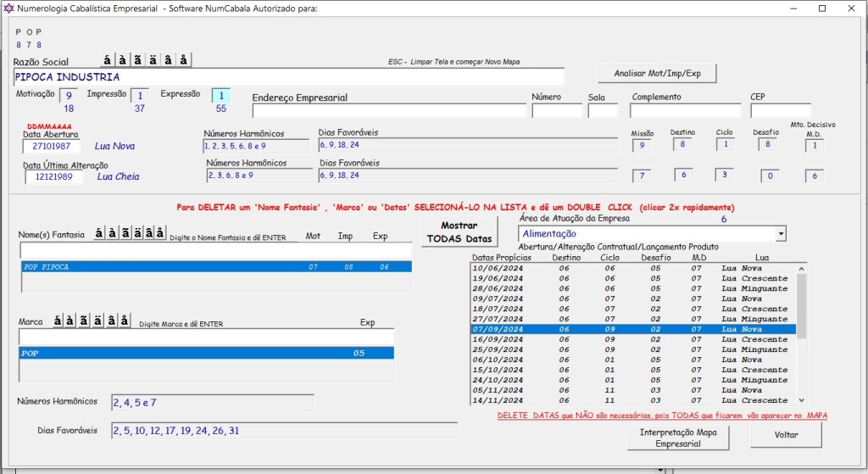Click the NumCabala app icon in title bar
The width and height of the screenshot is (868, 474).
[x=9, y=8]
